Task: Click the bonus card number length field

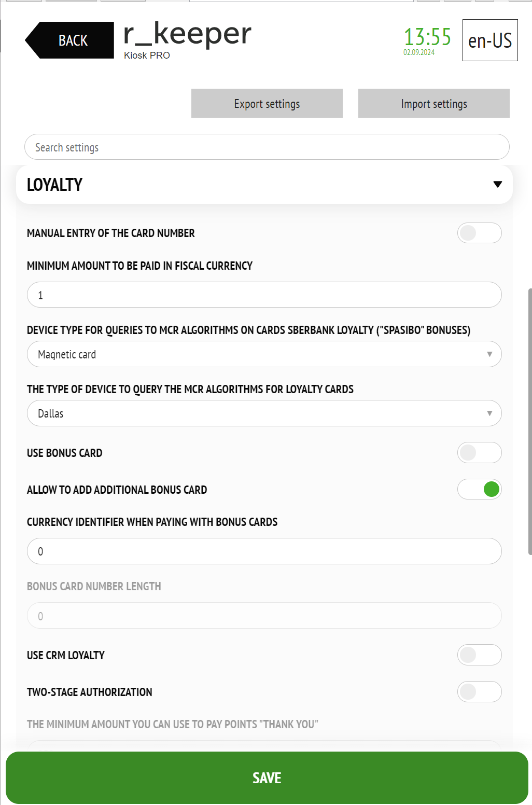Action: 264,616
